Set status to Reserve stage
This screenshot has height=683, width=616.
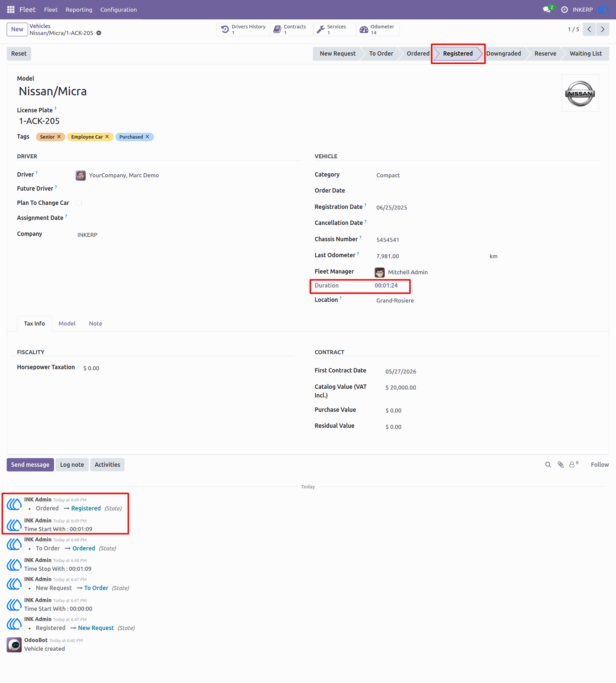[x=545, y=54]
